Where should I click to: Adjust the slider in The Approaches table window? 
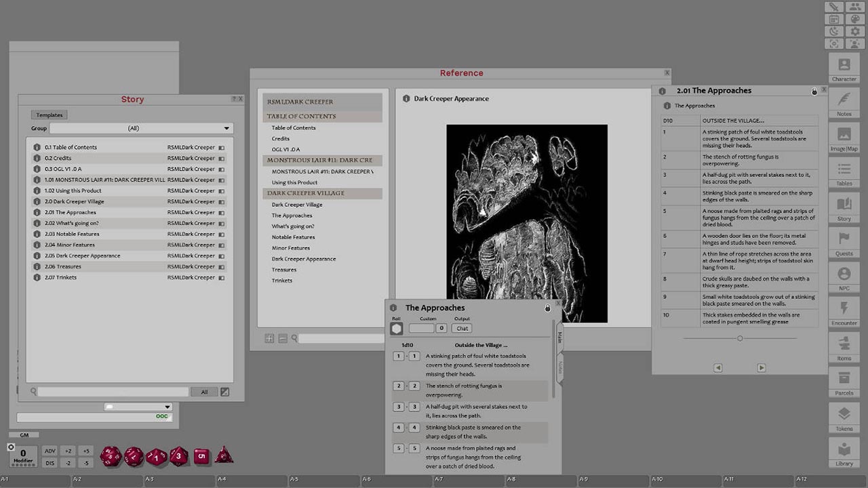738,338
